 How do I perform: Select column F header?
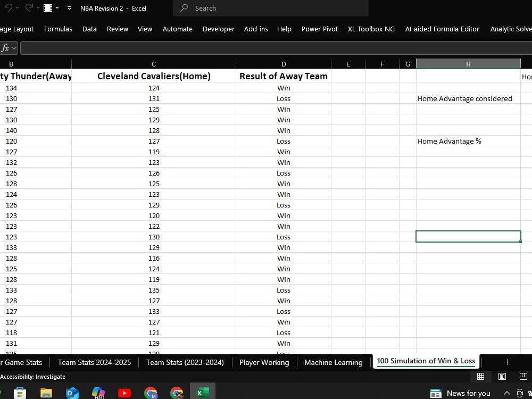383,64
